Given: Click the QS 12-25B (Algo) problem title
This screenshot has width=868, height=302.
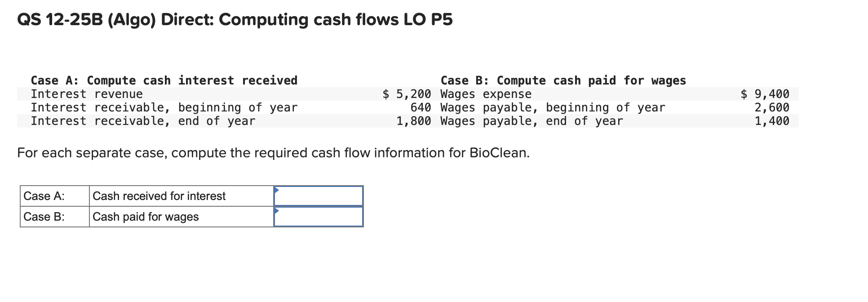Looking at the screenshot, I should 234,19.
